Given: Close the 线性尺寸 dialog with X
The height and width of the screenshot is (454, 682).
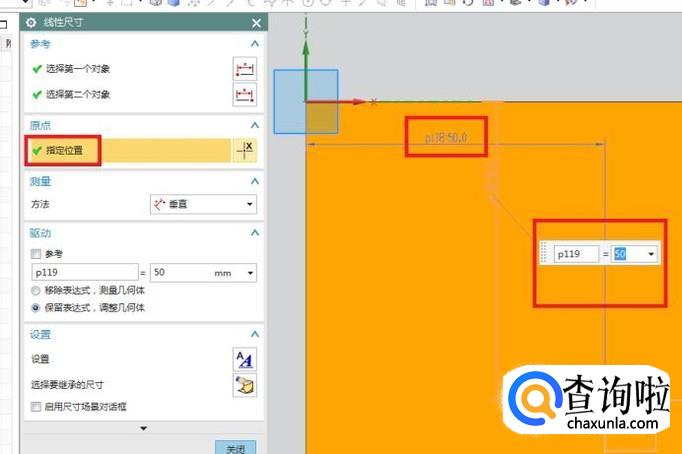Looking at the screenshot, I should click(x=256, y=23).
